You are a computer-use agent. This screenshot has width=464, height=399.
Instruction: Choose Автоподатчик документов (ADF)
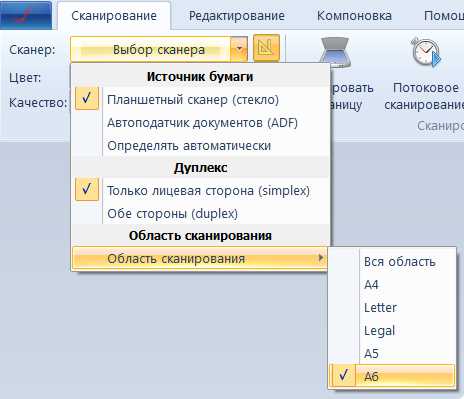(201, 123)
